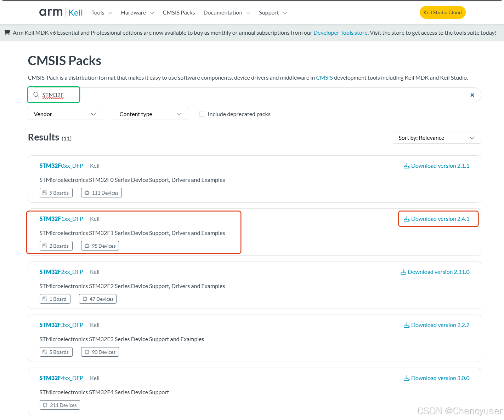The width and height of the screenshot is (504, 420).
Task: Click chip icon in 211 Devices badge
Action: pos(45,405)
